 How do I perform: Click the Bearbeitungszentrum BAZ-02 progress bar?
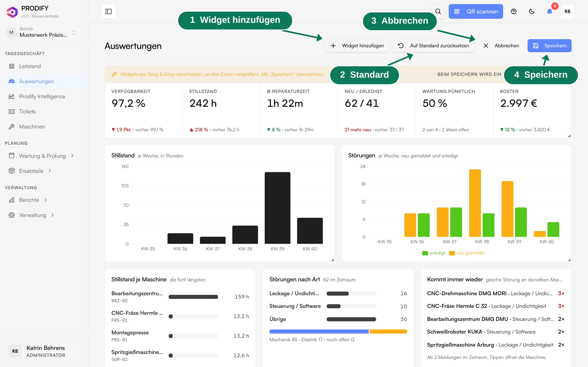[193, 297]
